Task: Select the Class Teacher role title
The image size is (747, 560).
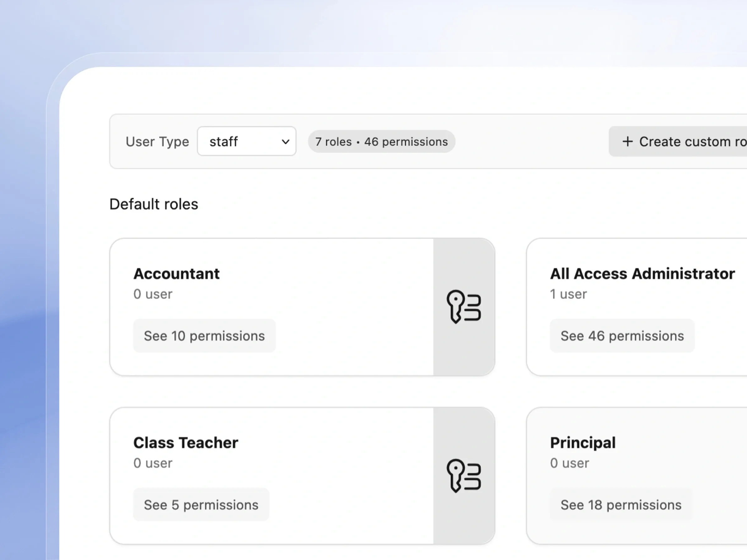Action: [x=186, y=442]
